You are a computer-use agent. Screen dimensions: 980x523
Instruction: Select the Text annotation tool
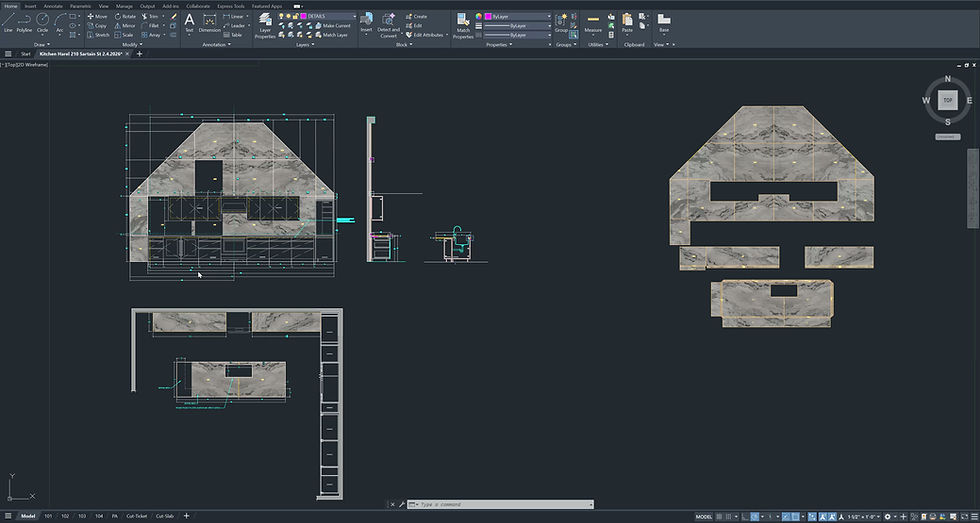click(189, 22)
